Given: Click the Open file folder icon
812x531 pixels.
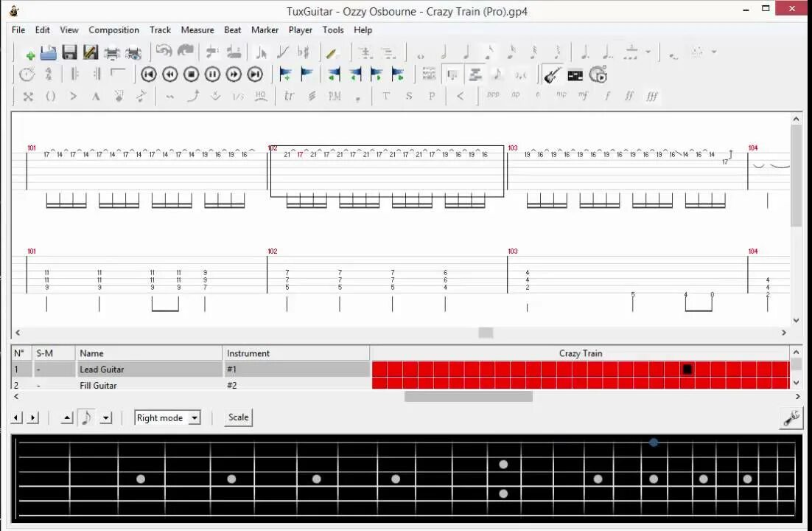Looking at the screenshot, I should [x=48, y=53].
